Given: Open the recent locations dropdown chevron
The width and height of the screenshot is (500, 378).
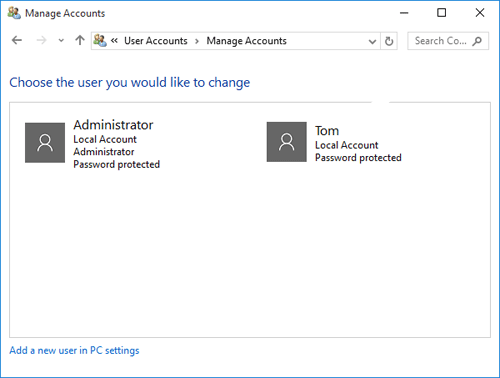Looking at the screenshot, I should click(61, 41).
